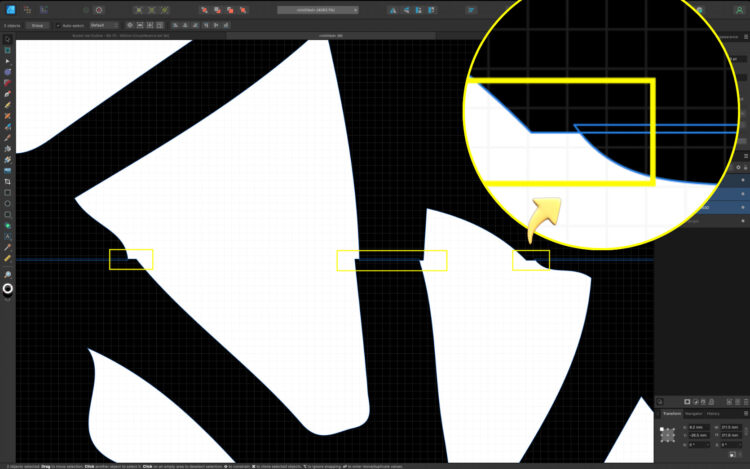Switch to the History tab

(x=713, y=413)
